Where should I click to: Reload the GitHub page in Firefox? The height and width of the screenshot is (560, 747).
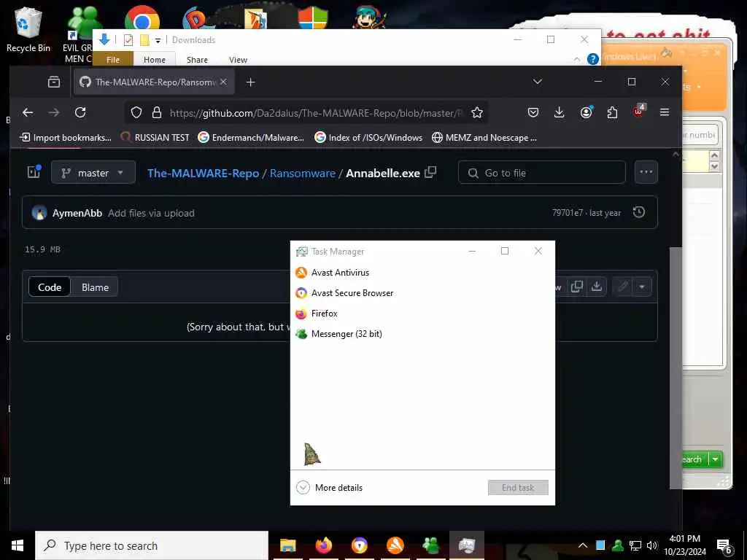80,112
